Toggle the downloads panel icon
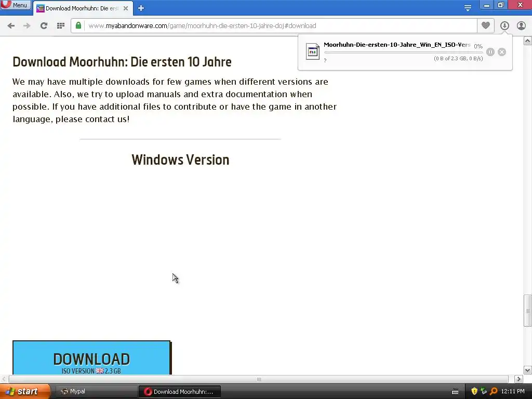 click(x=504, y=25)
